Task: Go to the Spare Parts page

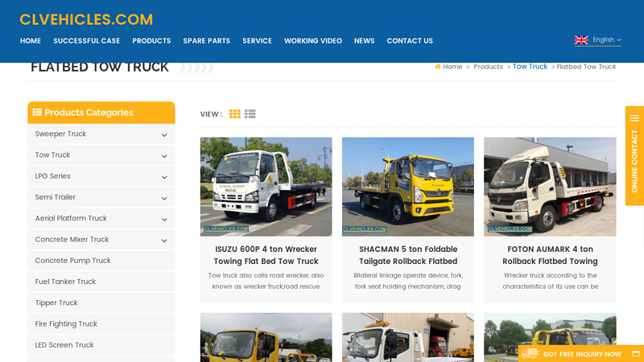Action: coord(206,41)
